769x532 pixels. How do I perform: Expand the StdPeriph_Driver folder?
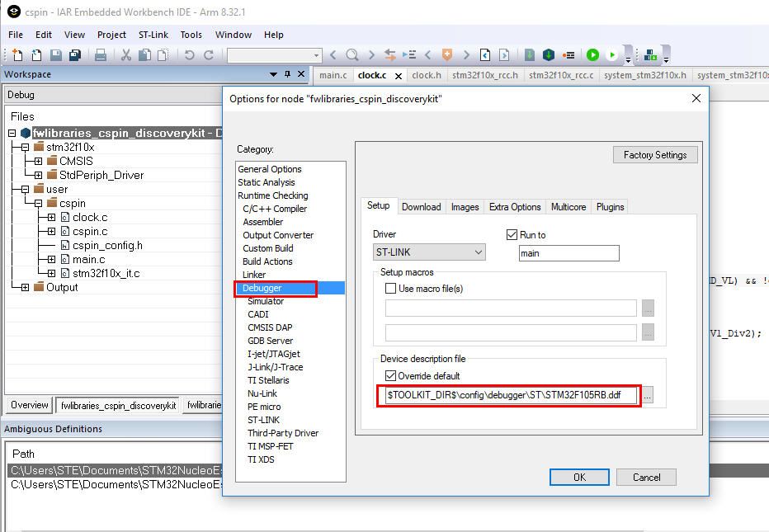tap(38, 175)
